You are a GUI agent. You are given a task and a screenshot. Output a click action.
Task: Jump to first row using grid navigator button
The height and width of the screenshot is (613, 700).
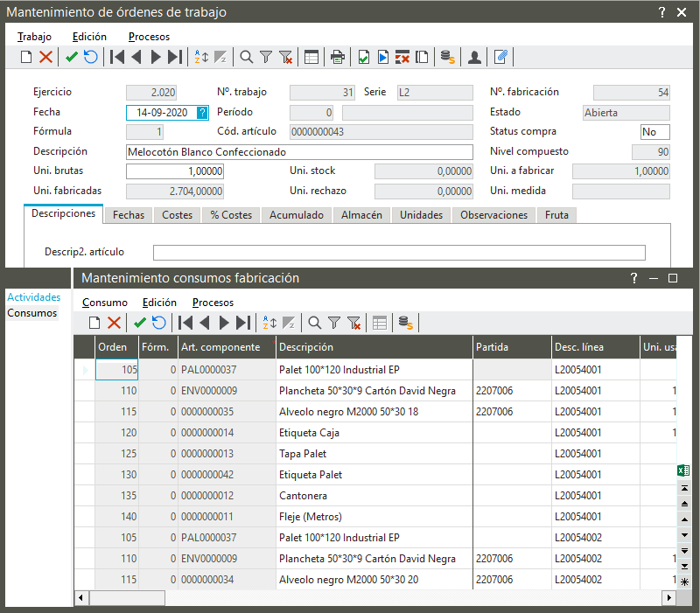(x=684, y=488)
